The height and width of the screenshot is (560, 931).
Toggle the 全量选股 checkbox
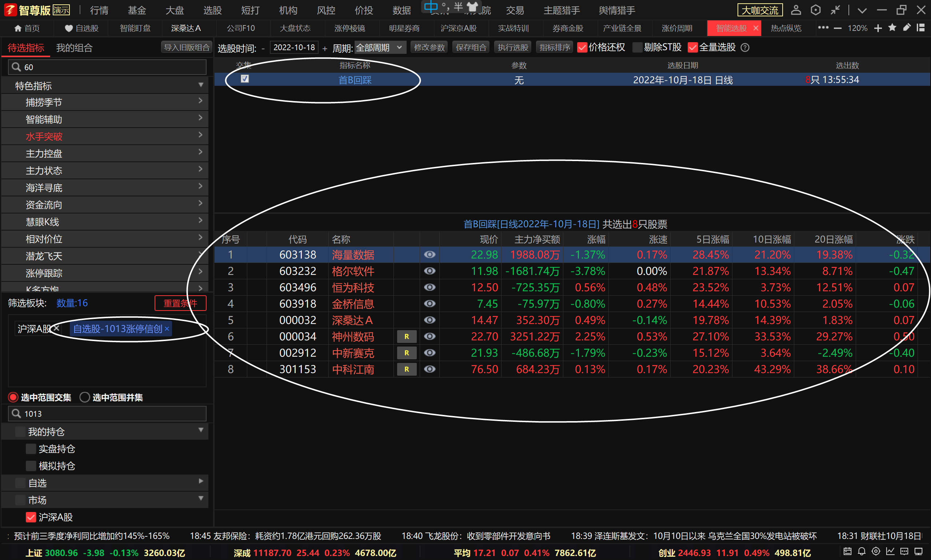[692, 48]
